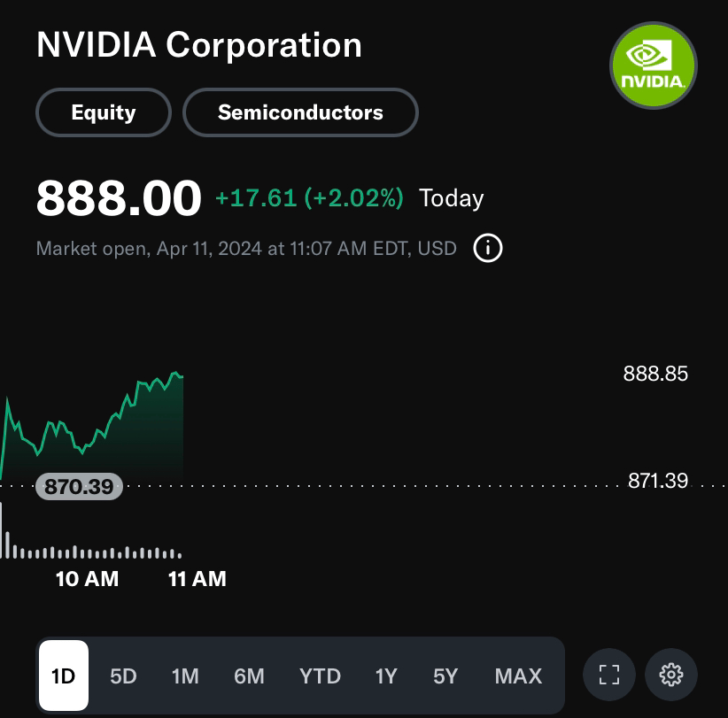Image resolution: width=728 pixels, height=718 pixels.
Task: Click the 888.85 high price label
Action: (x=654, y=374)
